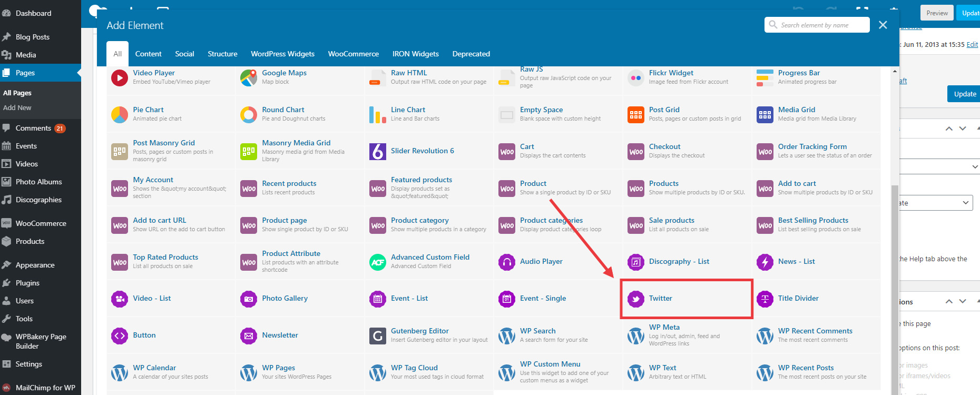Pick the Flickr Widget icon
This screenshot has height=395, width=980.
coord(636,78)
